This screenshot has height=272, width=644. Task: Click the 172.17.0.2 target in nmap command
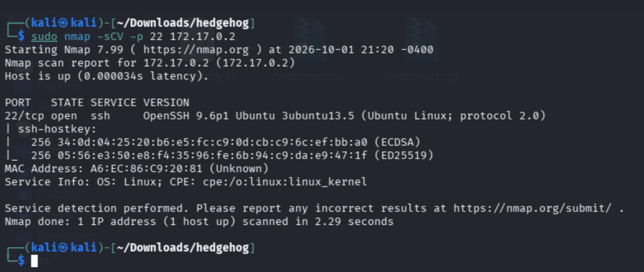202,36
